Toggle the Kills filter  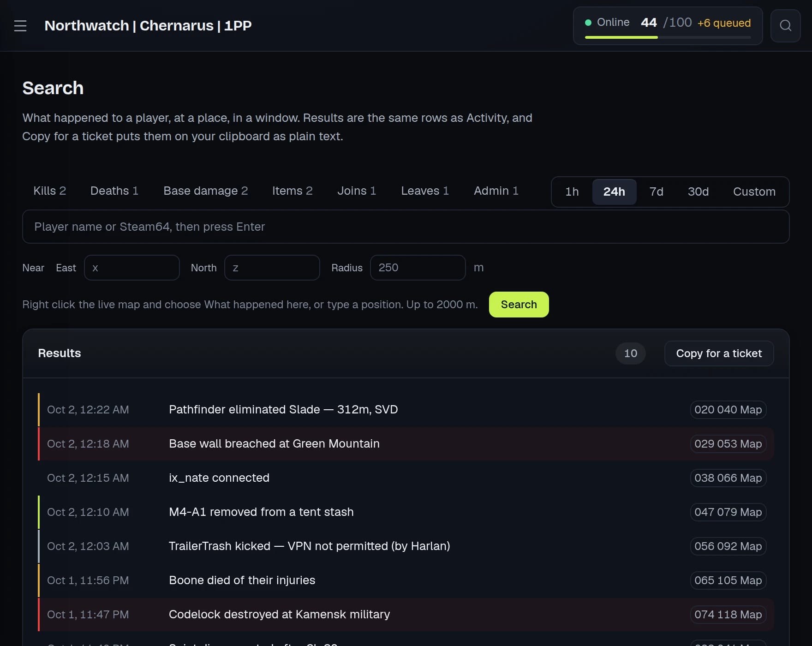click(50, 191)
